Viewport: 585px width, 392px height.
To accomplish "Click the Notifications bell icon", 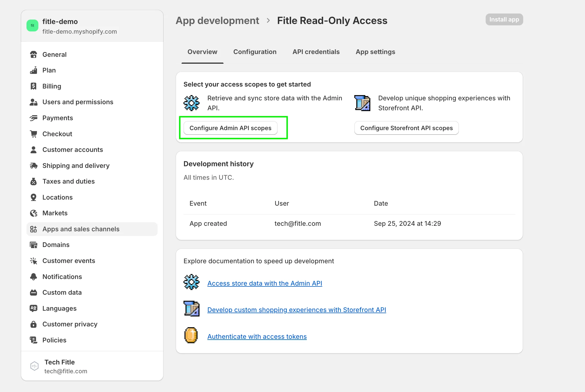I will (33, 277).
